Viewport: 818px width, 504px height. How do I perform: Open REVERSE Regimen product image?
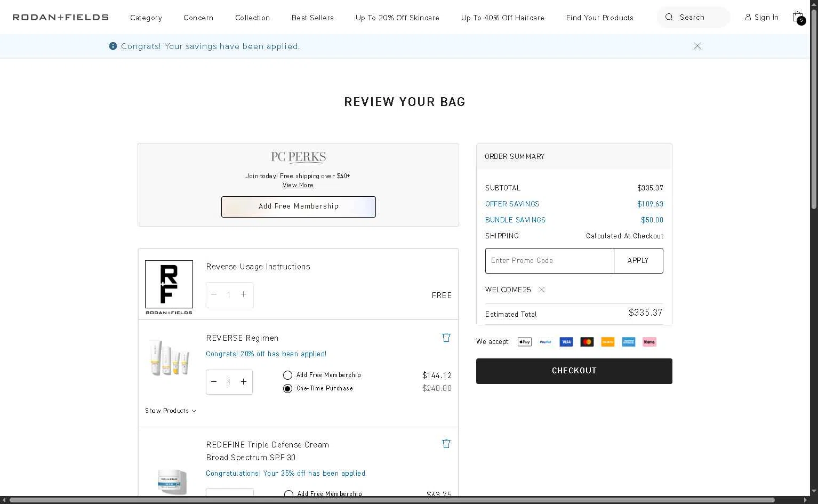pos(169,358)
